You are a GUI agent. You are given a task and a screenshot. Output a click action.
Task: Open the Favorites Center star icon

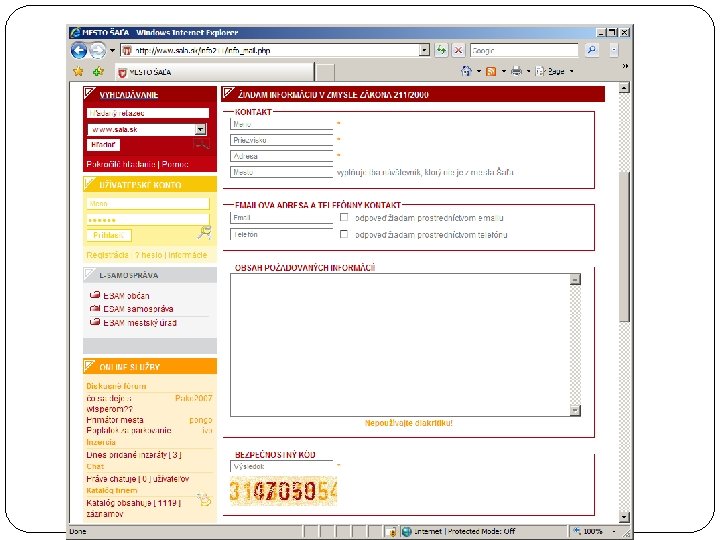79,71
